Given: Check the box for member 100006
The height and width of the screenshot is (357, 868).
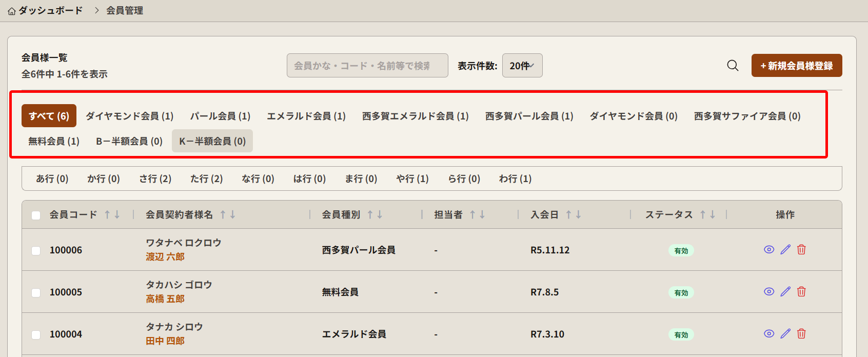Looking at the screenshot, I should 36,251.
